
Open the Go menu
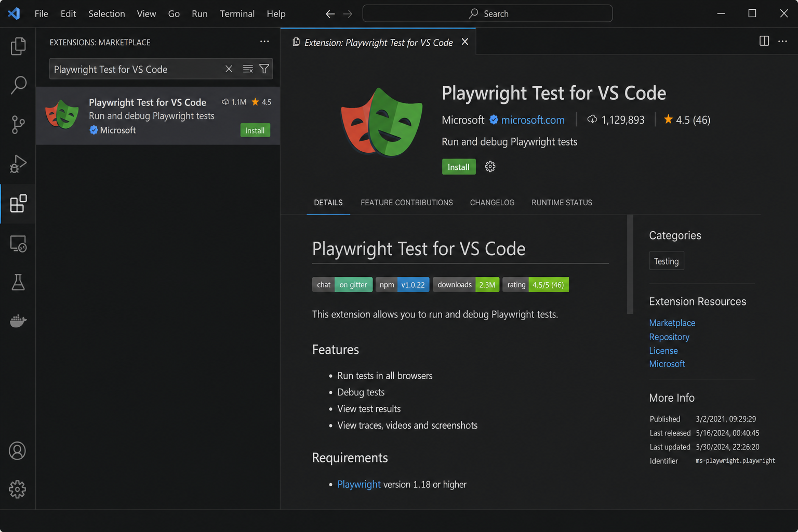174,14
